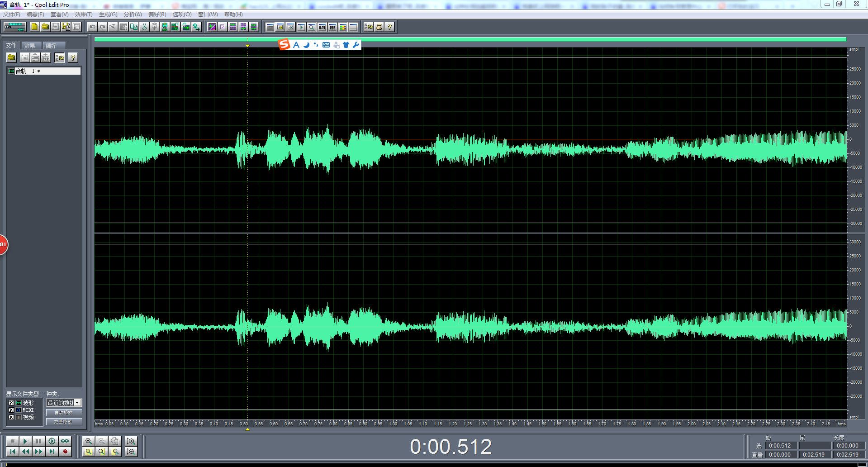868x467 pixels.
Task: Open left panel help question mark icon
Action: 73,57
